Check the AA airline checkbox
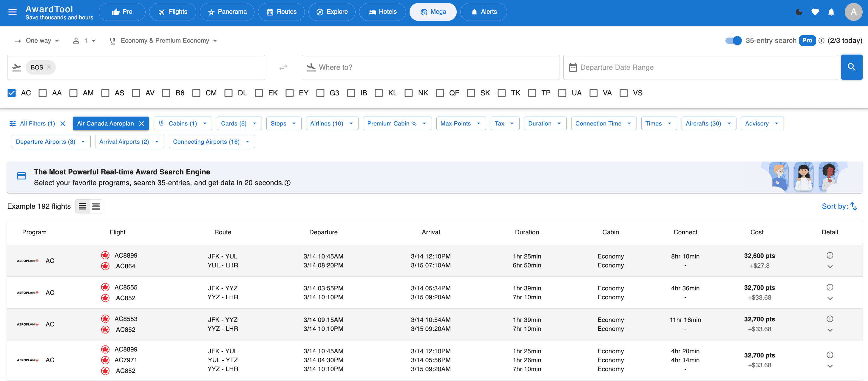This screenshot has height=381, width=868. 42,93
